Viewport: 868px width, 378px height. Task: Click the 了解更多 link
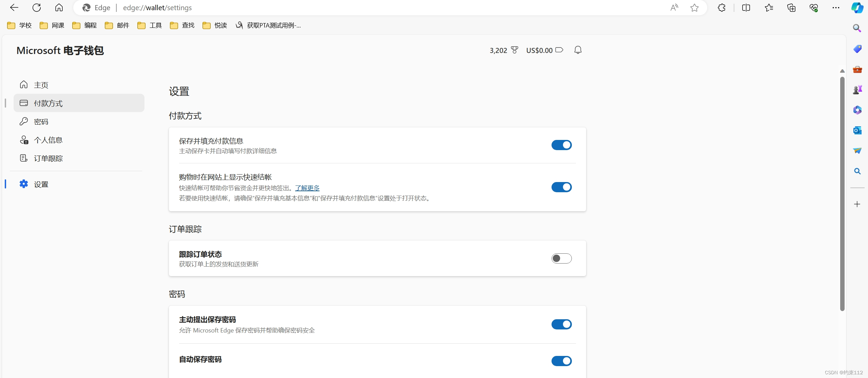click(x=307, y=188)
